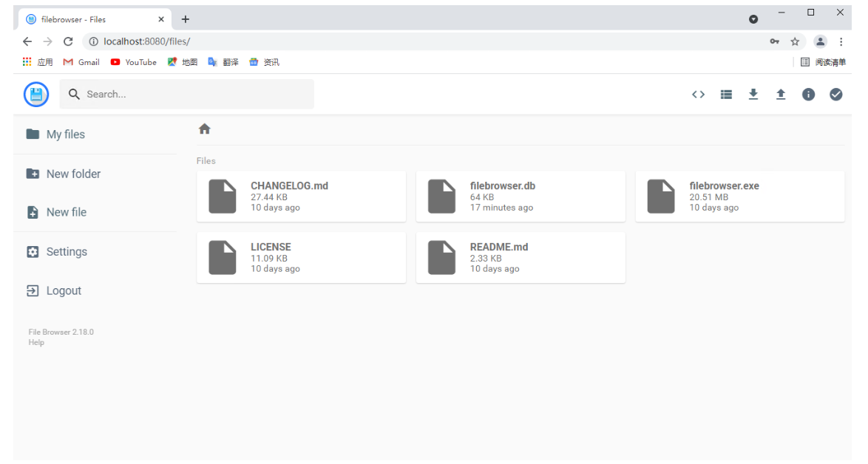Switch to list view

pyautogui.click(x=725, y=94)
